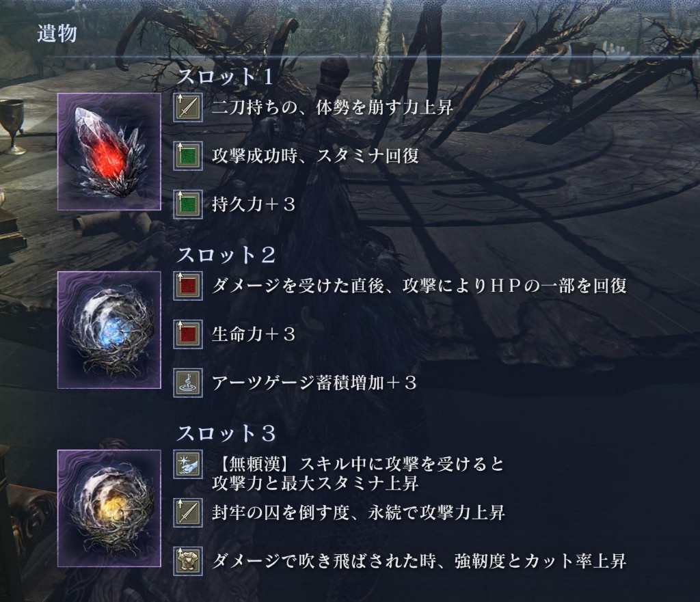
Task: Select the yellow orb relic in Slot 3
Action: click(109, 509)
